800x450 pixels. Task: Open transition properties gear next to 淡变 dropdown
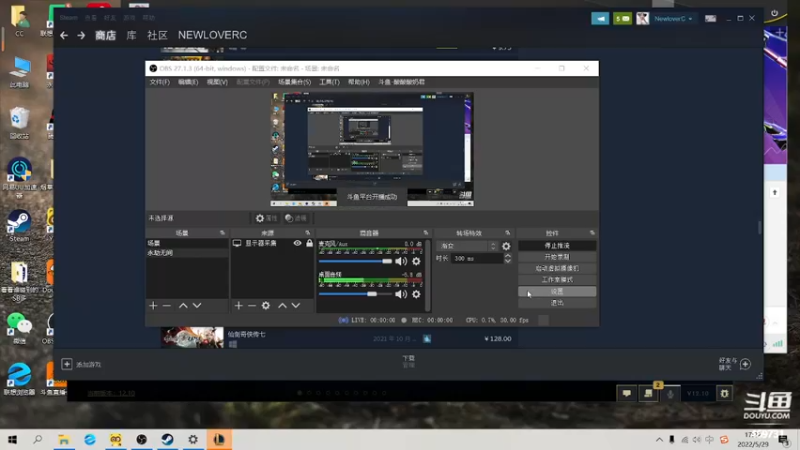click(x=506, y=246)
